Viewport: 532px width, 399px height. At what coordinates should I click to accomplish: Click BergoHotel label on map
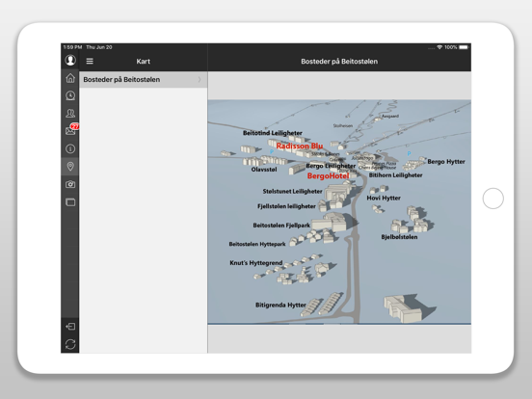coord(328,175)
